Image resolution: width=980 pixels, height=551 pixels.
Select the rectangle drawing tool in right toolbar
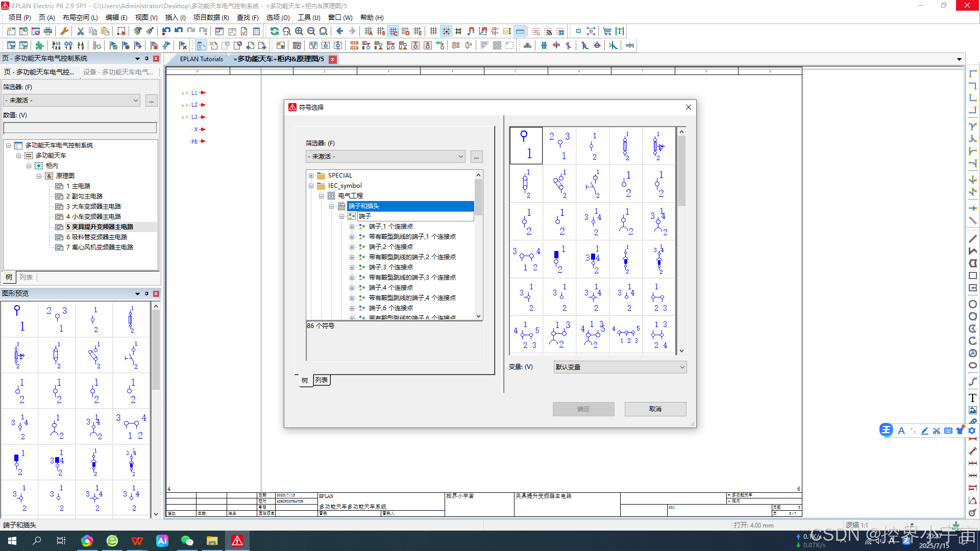(973, 275)
